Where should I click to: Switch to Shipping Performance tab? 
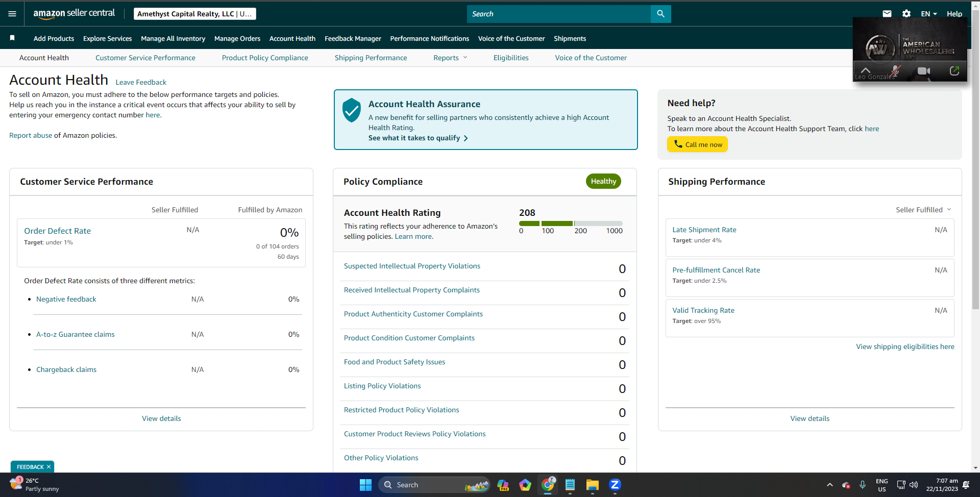[x=371, y=58]
